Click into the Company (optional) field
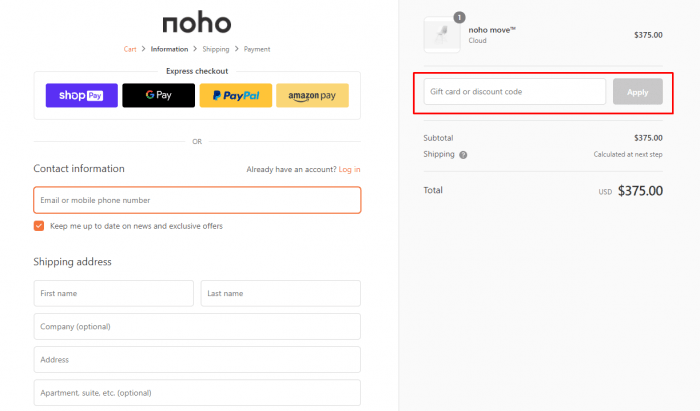The image size is (700, 411). point(197,326)
